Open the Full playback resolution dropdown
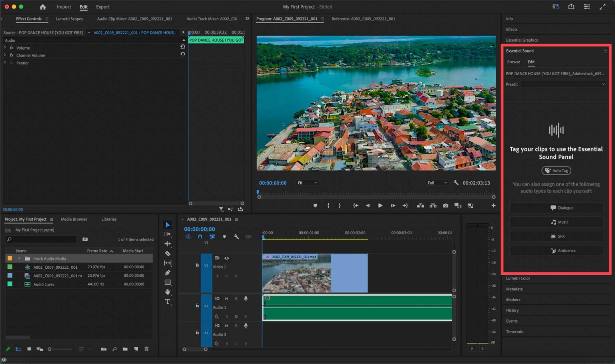This screenshot has width=615, height=364. [x=436, y=183]
